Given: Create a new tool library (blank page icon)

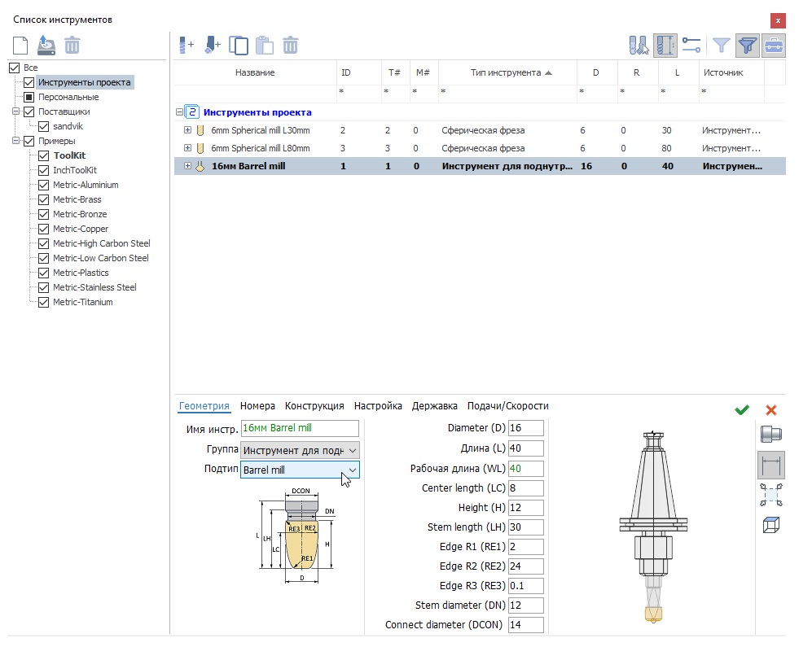Looking at the screenshot, I should tap(20, 46).
